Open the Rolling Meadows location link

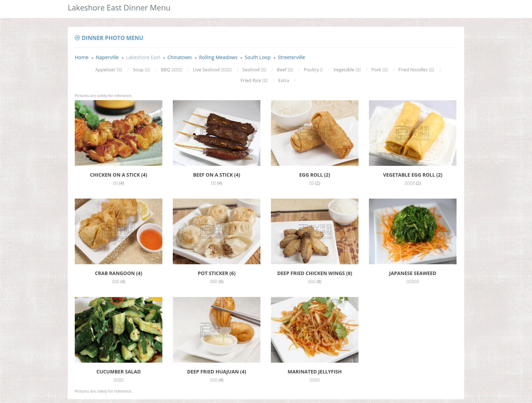[218, 57]
